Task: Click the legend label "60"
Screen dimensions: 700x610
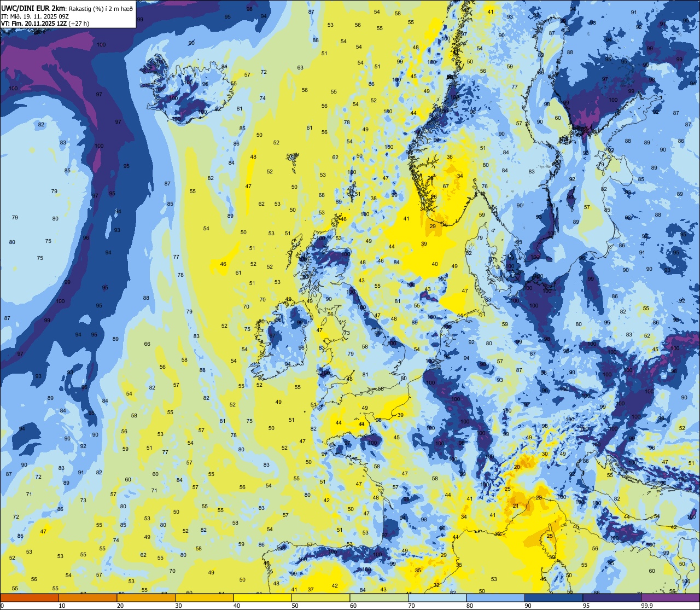Action: click(x=353, y=606)
